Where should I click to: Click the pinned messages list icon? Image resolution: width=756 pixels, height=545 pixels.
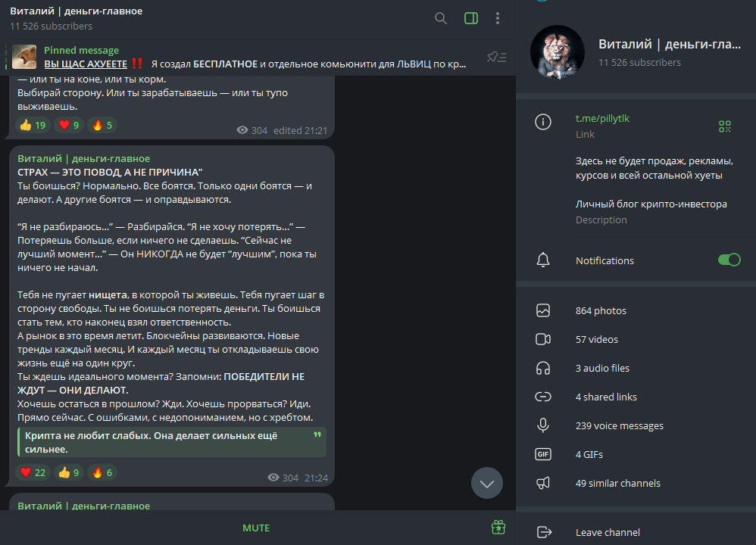tap(497, 57)
